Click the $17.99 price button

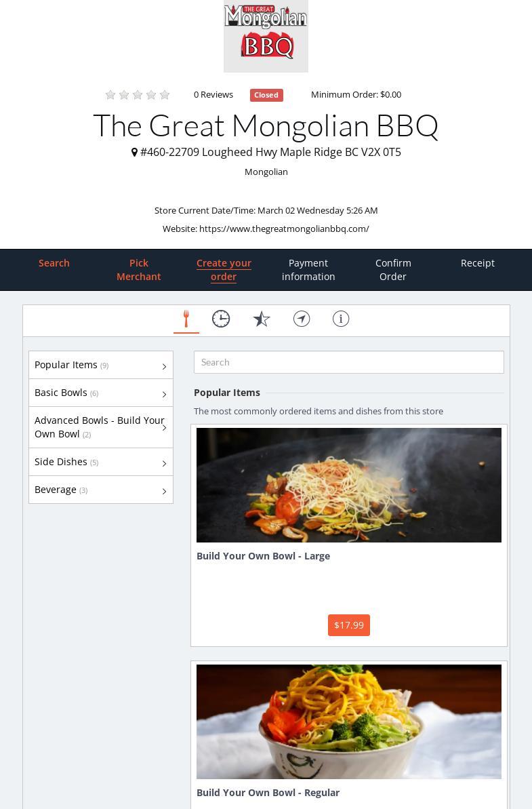pyautogui.click(x=349, y=625)
